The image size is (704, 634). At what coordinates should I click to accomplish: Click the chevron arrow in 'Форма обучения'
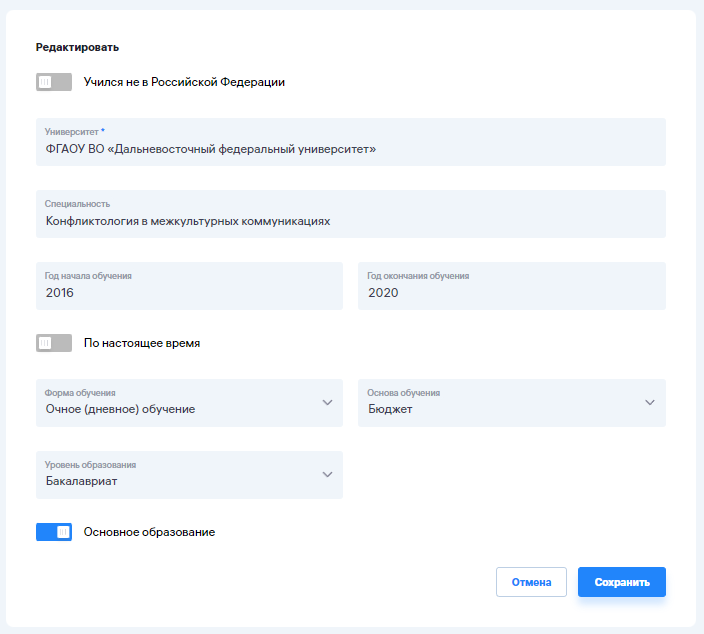pos(327,403)
